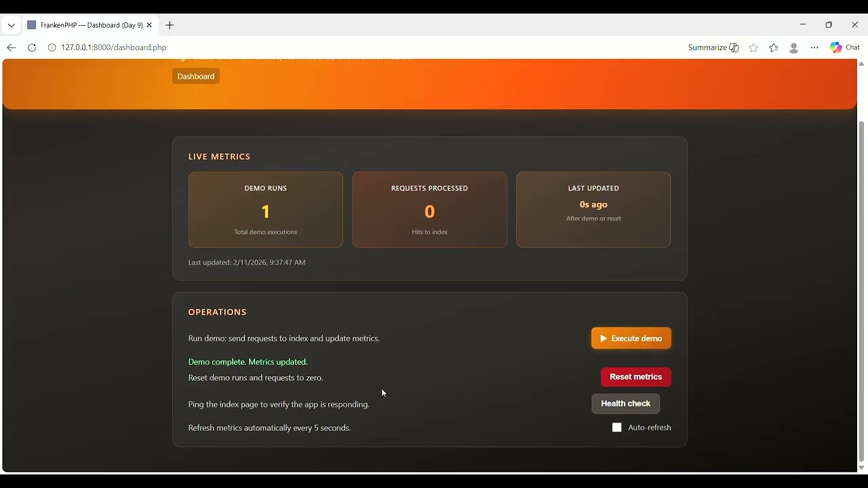868x488 pixels.
Task: Click the Summarize button in toolbar
Action: click(x=713, y=47)
